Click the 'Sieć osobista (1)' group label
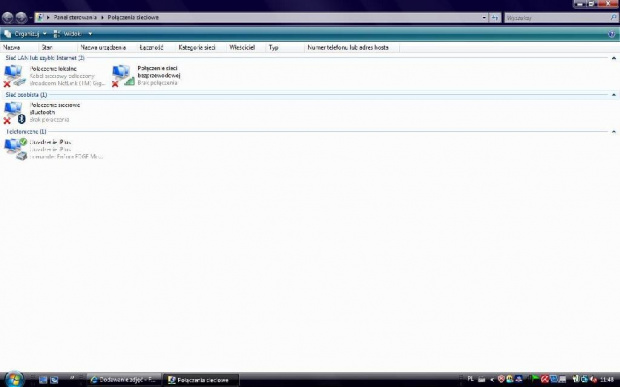 (x=26, y=95)
